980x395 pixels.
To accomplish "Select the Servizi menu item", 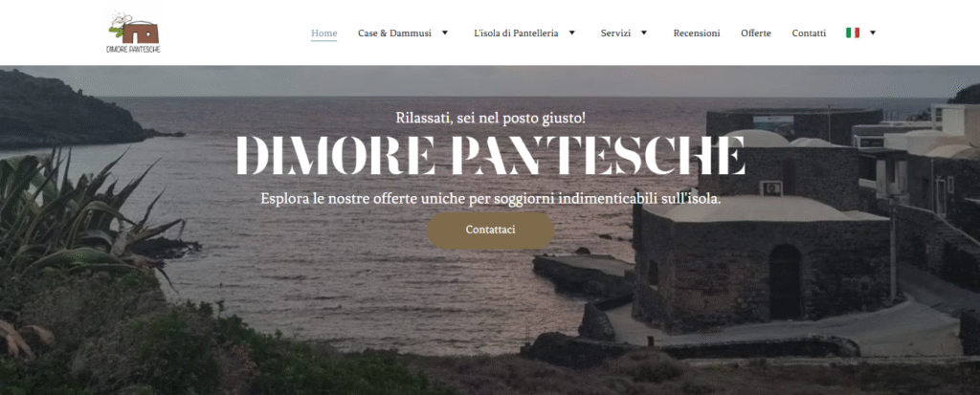I will (615, 33).
